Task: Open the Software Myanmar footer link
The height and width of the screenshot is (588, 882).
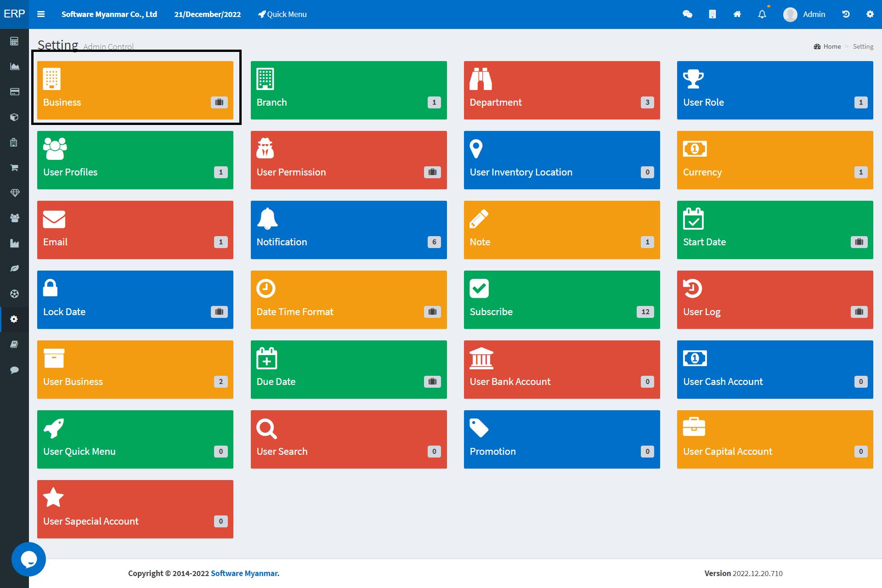Action: (244, 573)
